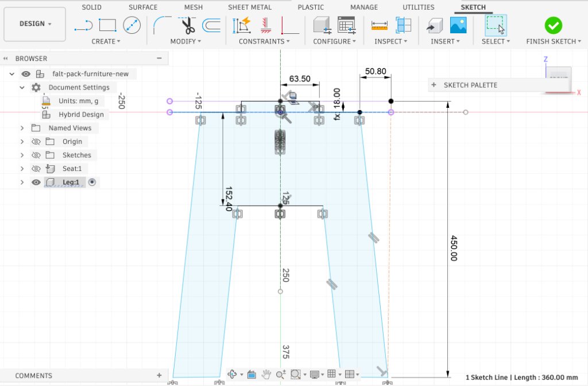588x386 pixels.
Task: Expand the Leg:1 component
Action: coord(22,182)
